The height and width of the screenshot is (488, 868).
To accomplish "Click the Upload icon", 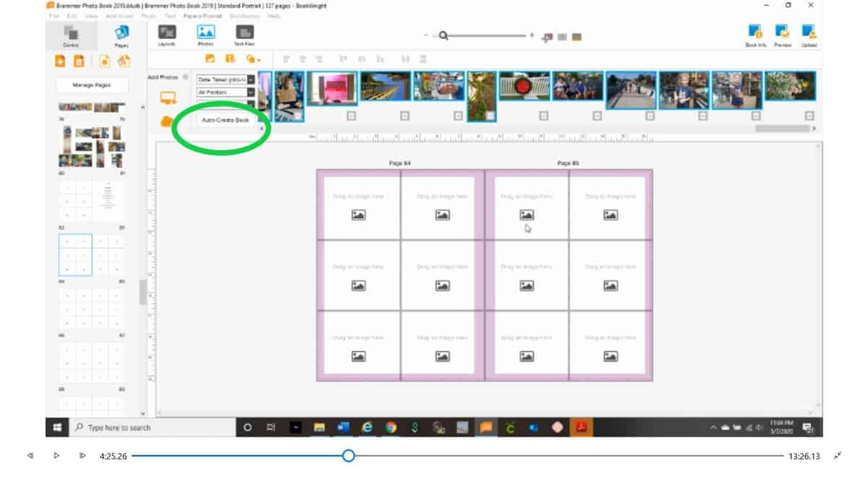I will pyautogui.click(x=809, y=34).
